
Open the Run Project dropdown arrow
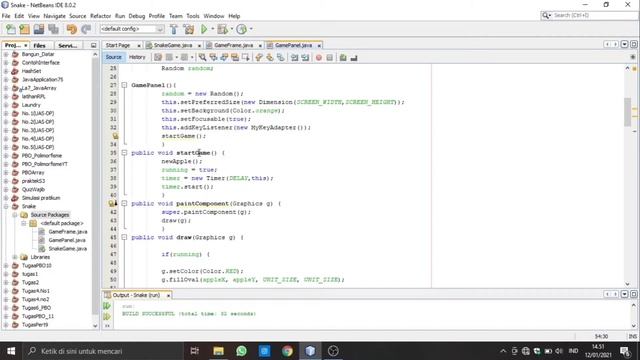(212, 29)
